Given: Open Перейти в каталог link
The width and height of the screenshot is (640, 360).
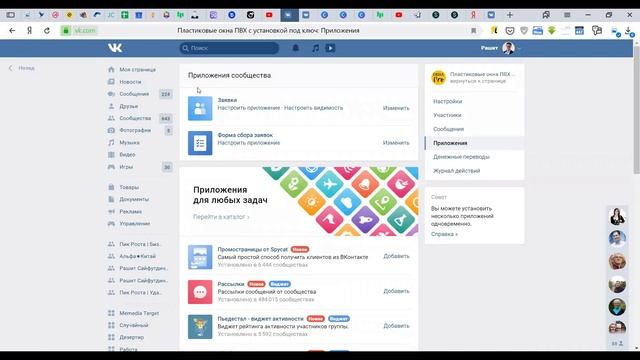Looking at the screenshot, I should [221, 217].
